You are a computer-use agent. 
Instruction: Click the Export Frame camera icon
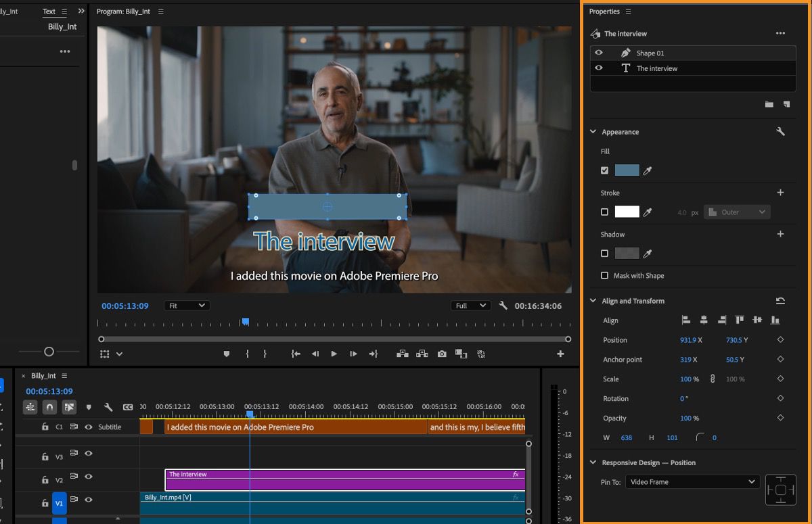pos(442,354)
